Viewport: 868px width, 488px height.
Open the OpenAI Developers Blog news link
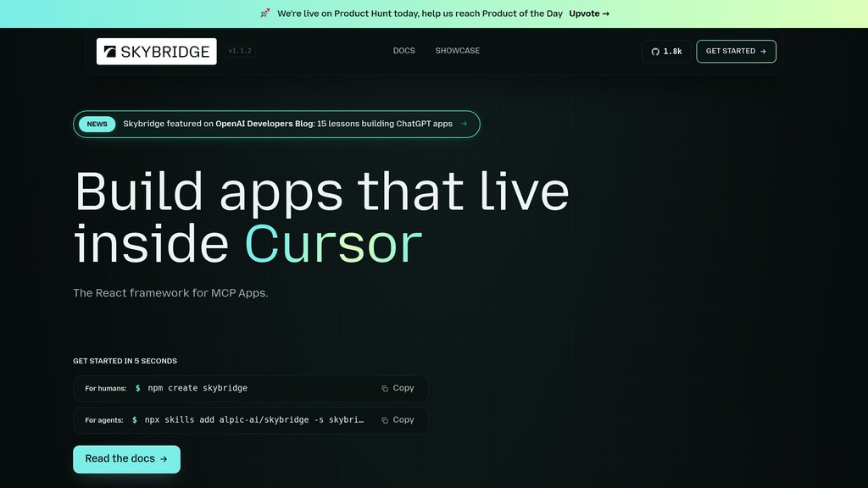pyautogui.click(x=277, y=125)
